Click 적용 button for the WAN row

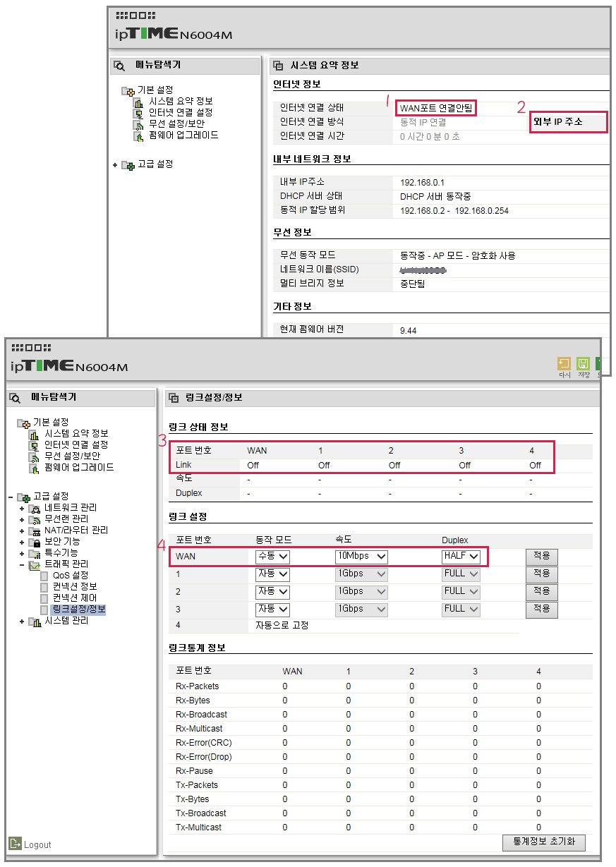click(x=541, y=556)
